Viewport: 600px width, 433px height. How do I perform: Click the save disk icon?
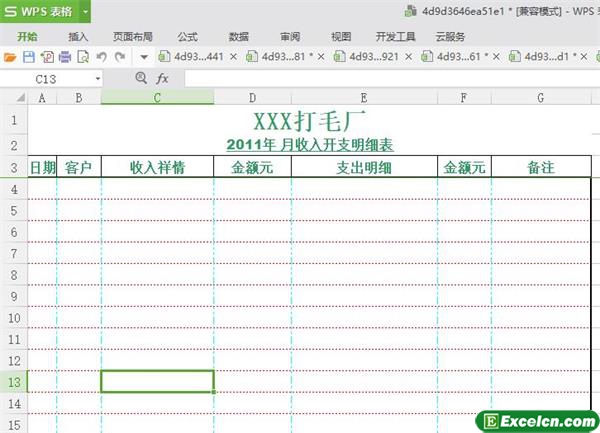[29, 57]
